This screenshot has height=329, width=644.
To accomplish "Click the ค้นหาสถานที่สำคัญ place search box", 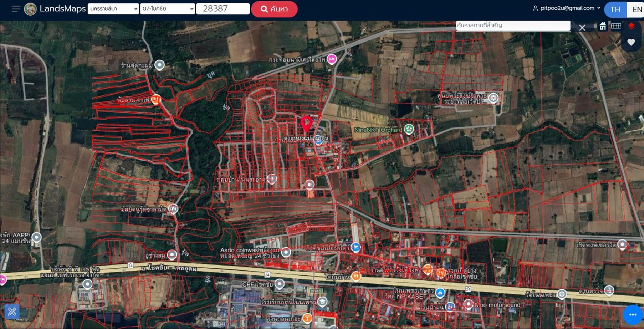I will (513, 26).
